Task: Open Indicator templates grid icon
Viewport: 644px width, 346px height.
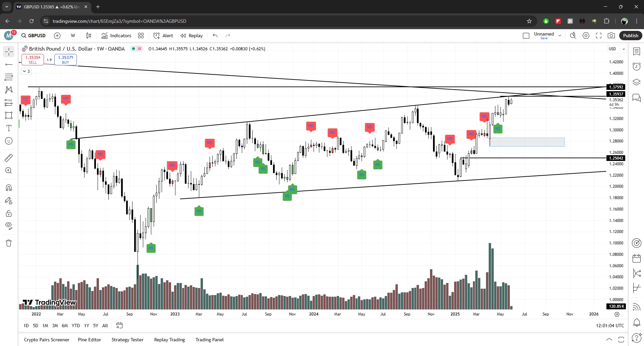Action: point(141,36)
